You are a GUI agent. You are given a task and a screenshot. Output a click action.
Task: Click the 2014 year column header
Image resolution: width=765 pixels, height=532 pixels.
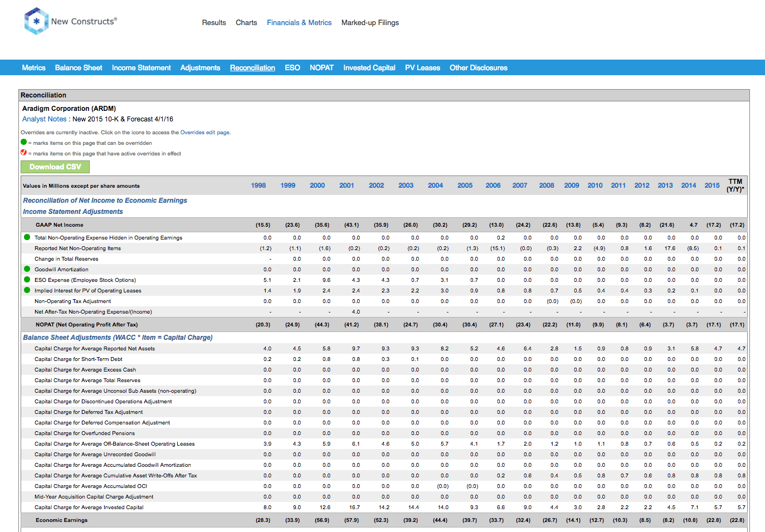pos(689,186)
